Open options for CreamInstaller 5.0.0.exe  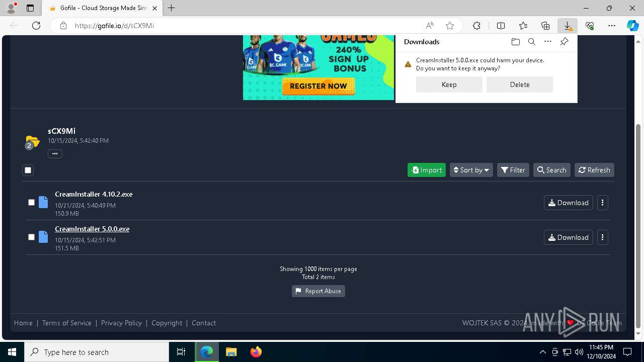click(602, 237)
